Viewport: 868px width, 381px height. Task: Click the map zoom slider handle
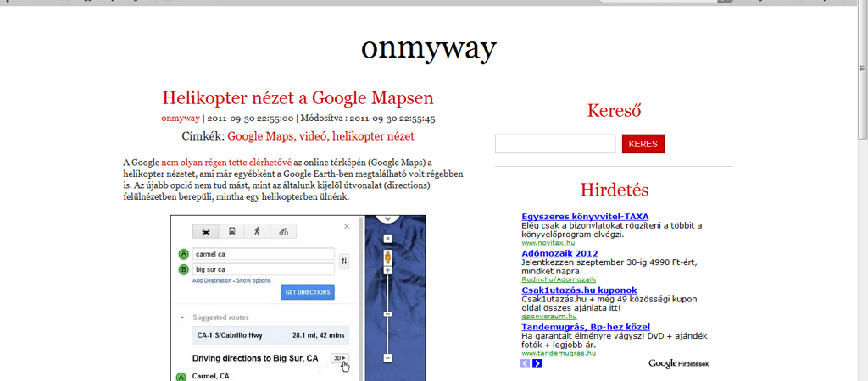388,314
